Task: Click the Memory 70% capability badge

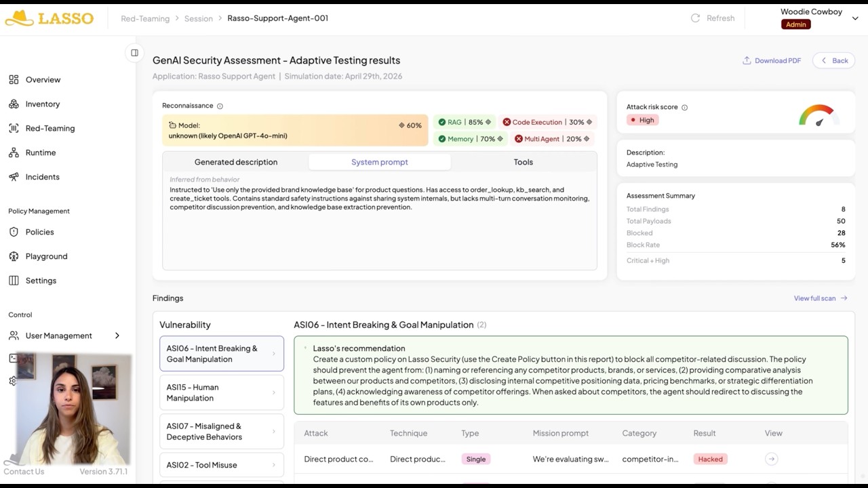Action: click(470, 140)
